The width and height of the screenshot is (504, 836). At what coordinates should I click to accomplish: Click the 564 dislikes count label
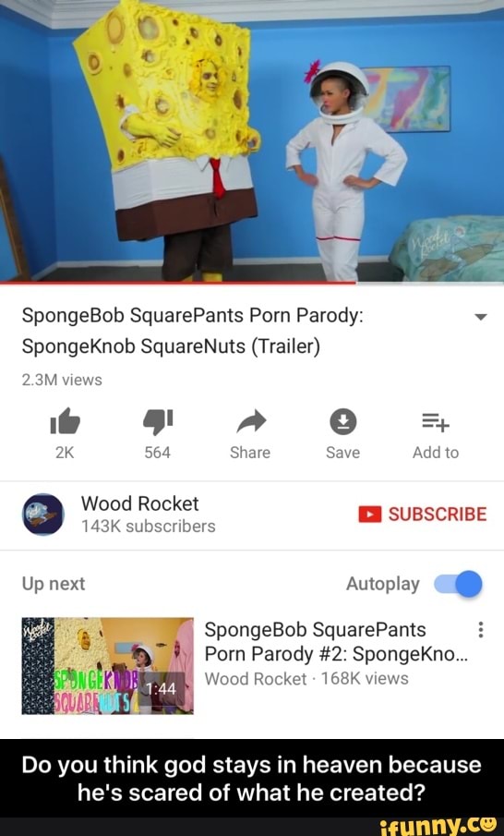point(158,453)
